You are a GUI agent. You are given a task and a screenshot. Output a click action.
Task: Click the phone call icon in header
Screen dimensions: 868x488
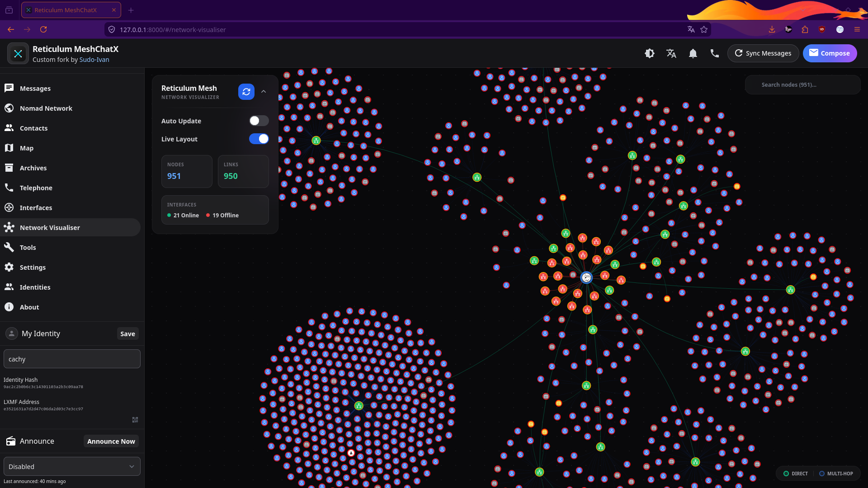click(x=715, y=53)
